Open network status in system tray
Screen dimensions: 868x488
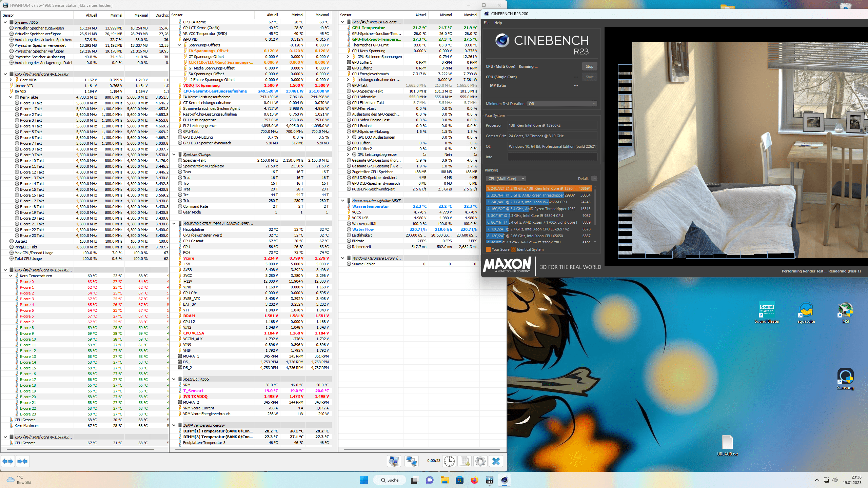(x=826, y=480)
